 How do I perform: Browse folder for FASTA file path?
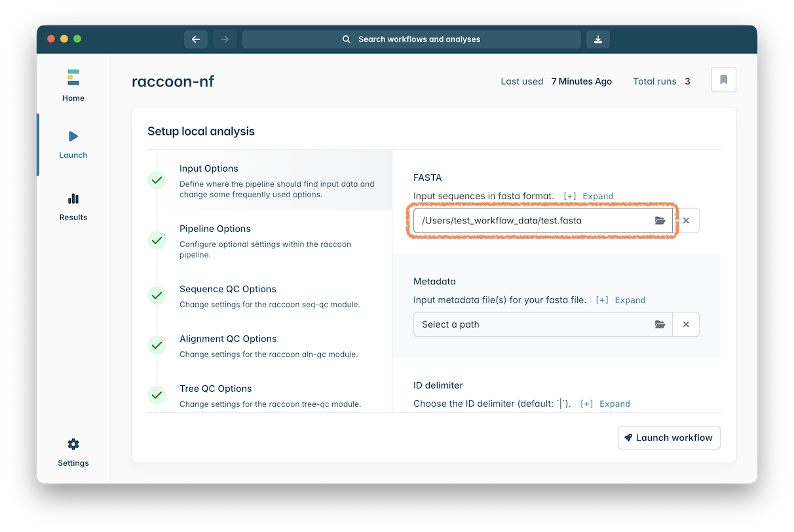click(660, 221)
